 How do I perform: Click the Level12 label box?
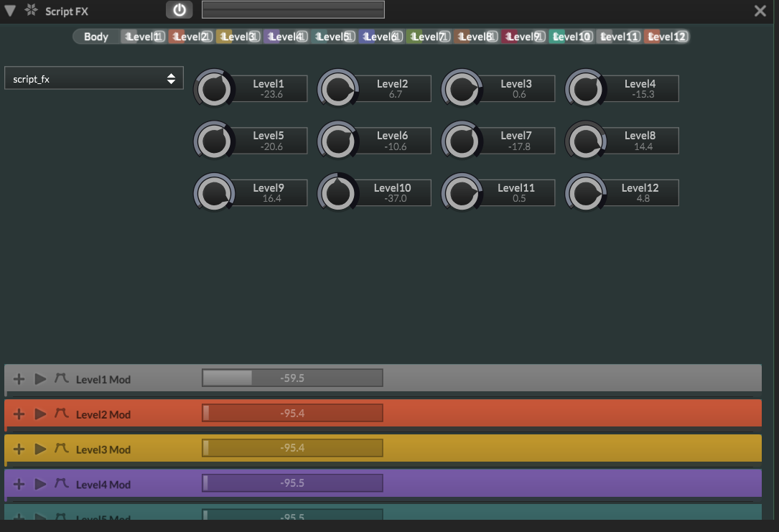[x=640, y=192]
